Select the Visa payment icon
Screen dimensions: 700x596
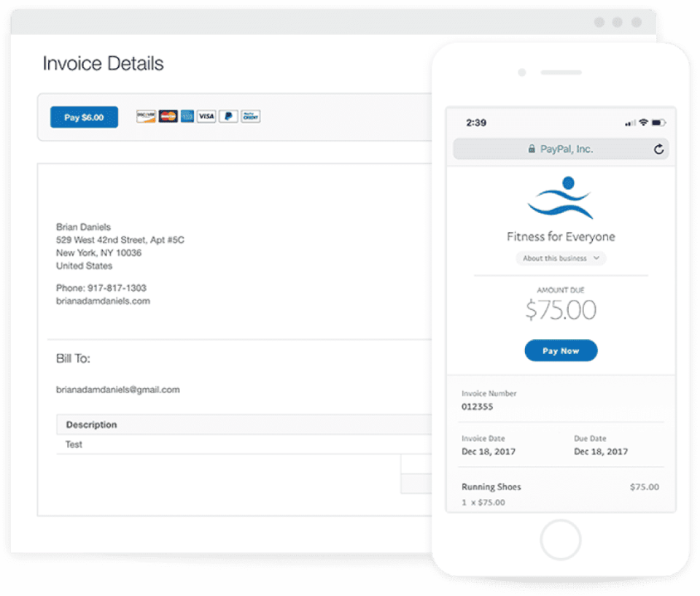(x=206, y=116)
